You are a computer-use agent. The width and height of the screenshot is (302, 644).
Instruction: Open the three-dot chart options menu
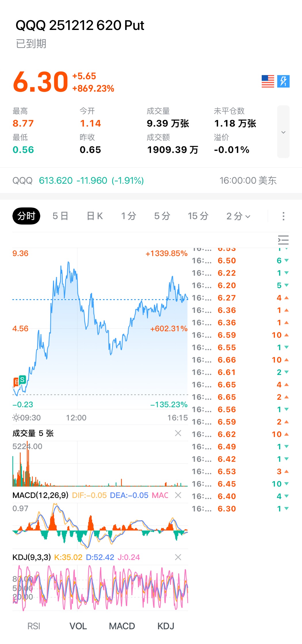coord(283,216)
